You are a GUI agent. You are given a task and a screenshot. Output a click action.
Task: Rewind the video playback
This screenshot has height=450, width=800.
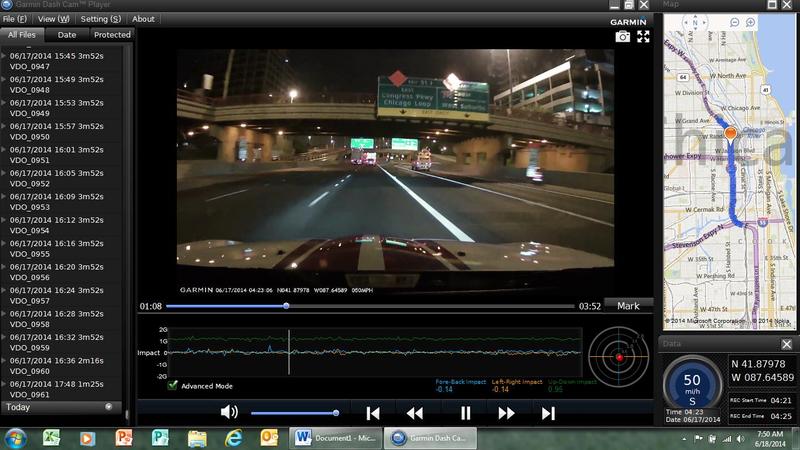[415, 413]
